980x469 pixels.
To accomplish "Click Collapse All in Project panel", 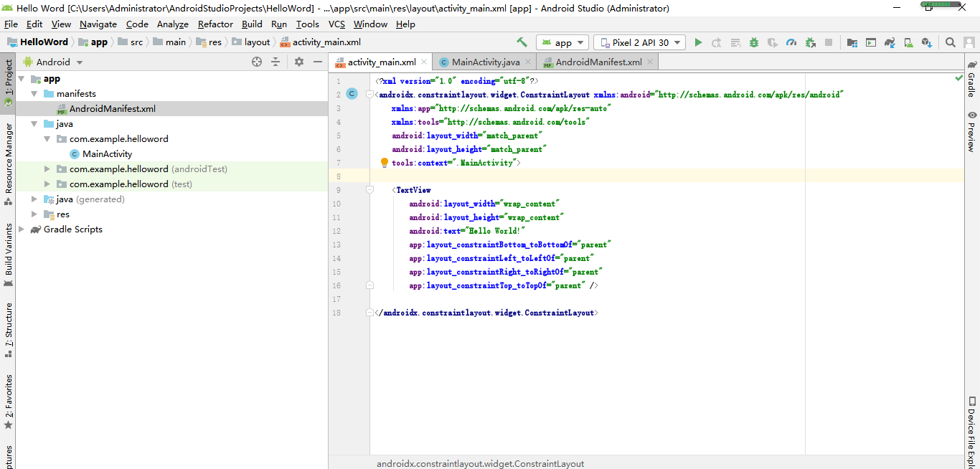I will [x=275, y=62].
